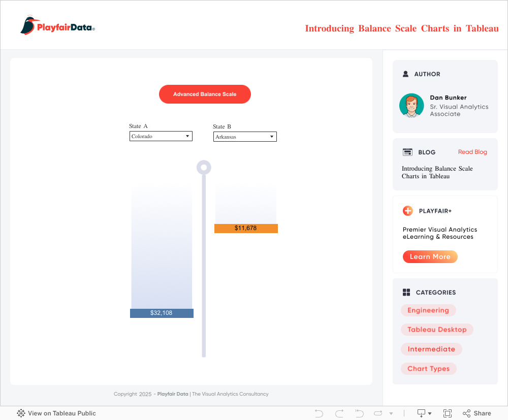The width and height of the screenshot is (508, 420).
Task: Click the Playfair Data bird logo
Action: coord(58,25)
